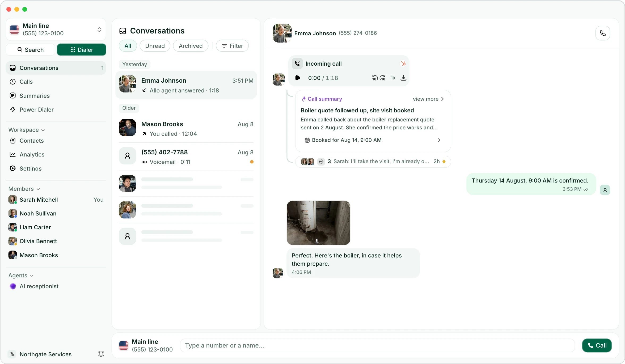Screen dimensions: 625x364
Task: Select the bottom bar Main line number
Action: (146, 345)
